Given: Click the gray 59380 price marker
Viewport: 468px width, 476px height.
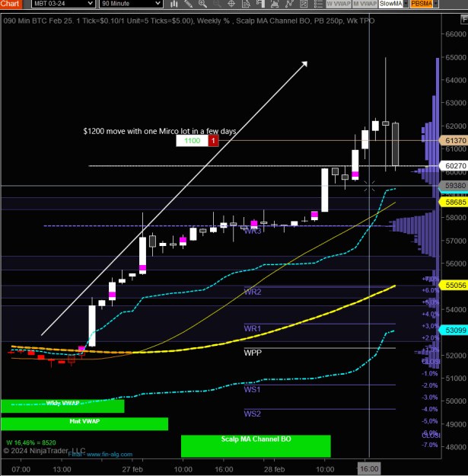Looking at the screenshot, I should tap(454, 186).
